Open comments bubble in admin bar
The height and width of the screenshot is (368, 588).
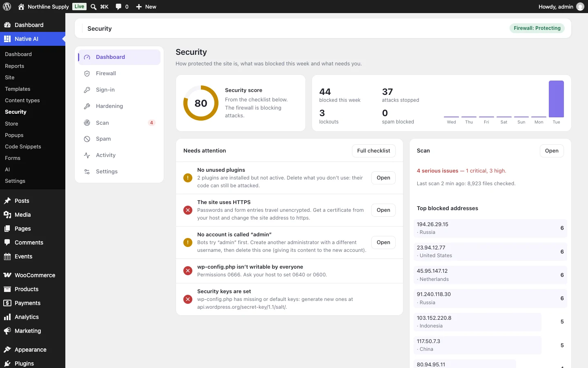[x=118, y=7]
